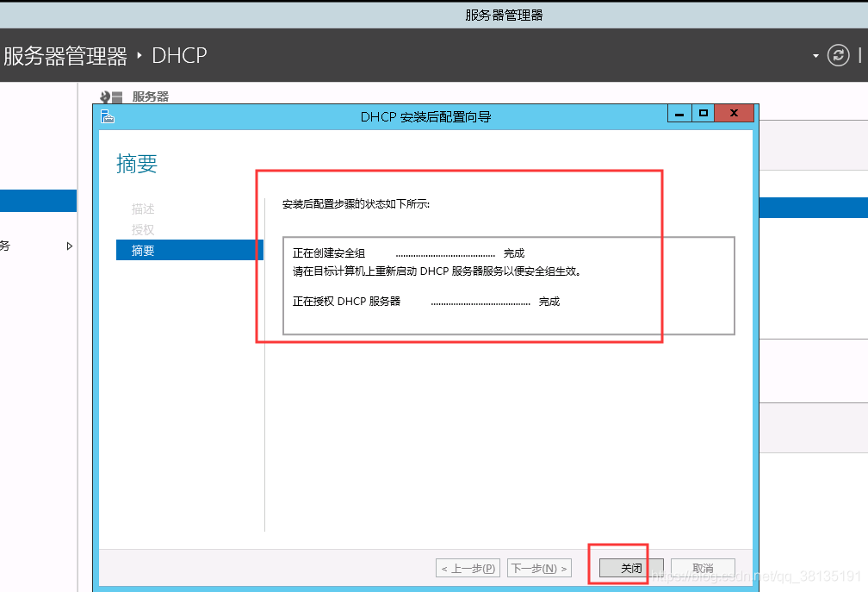Select the highlighted 摘要 step

click(142, 250)
